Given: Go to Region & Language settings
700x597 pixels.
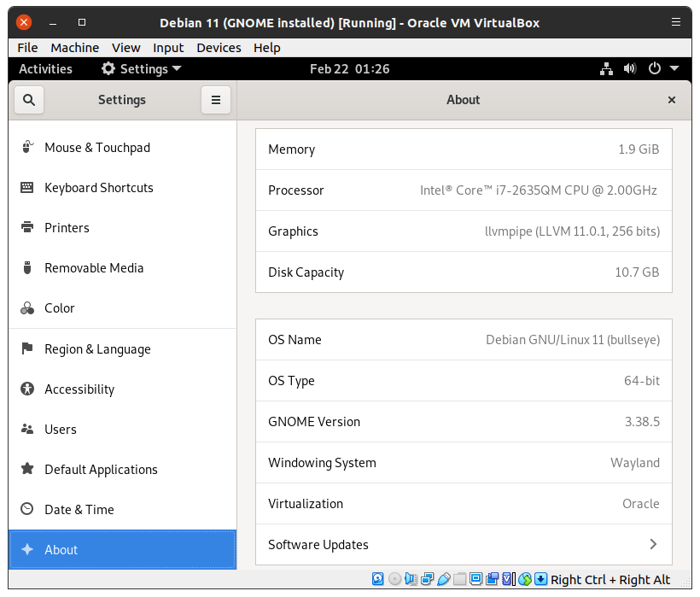Looking at the screenshot, I should pyautogui.click(x=97, y=349).
